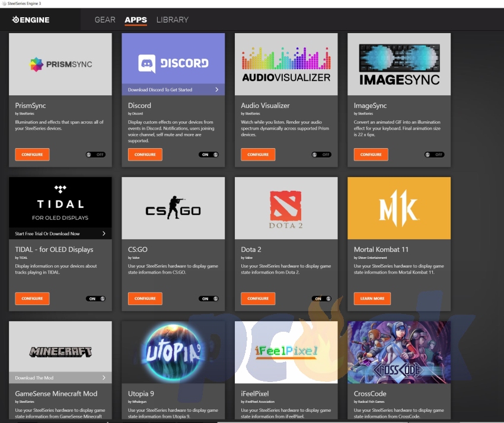Disable the TIDAL toggle
504x423 pixels.
(x=96, y=299)
